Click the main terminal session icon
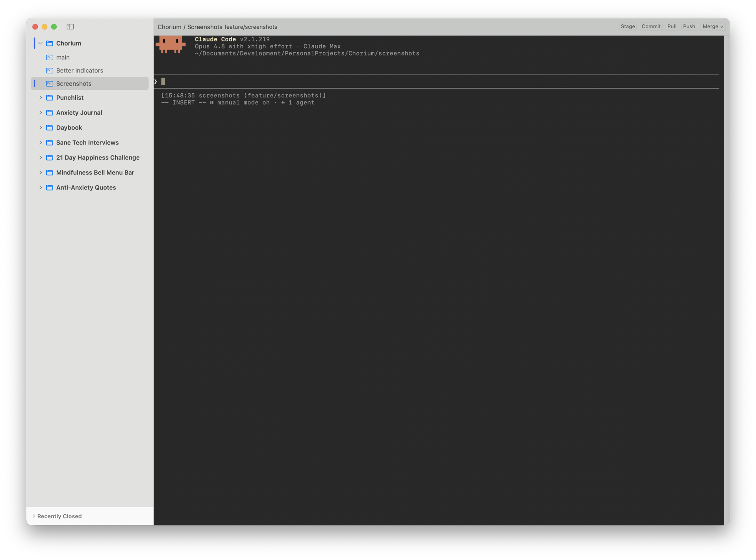Viewport: 756px width, 560px height. 50,57
